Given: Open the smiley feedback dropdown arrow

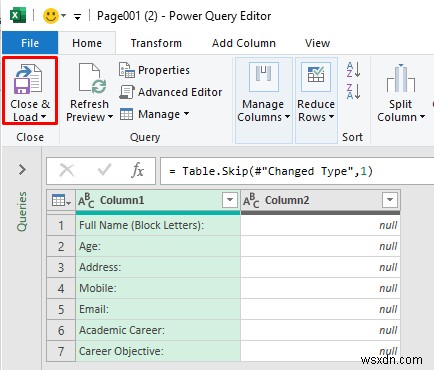Looking at the screenshot, I should 63,16.
